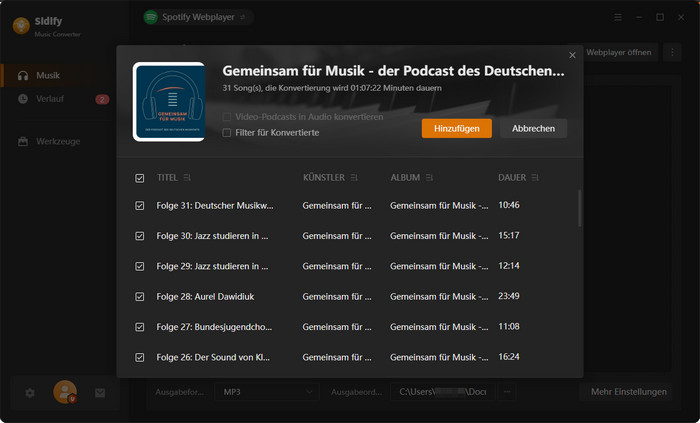Click artist cell of Folge 31 row
Viewport: 700px width, 423px height.
[x=337, y=206]
